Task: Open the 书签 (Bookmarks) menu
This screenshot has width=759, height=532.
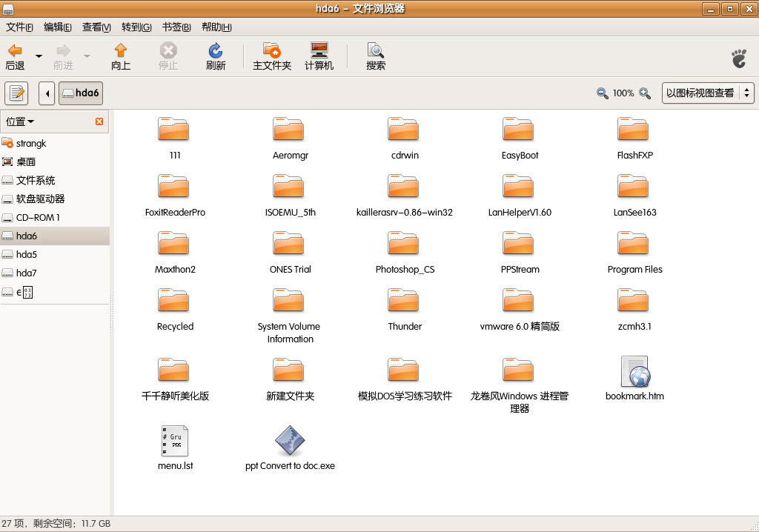Action: click(x=176, y=27)
